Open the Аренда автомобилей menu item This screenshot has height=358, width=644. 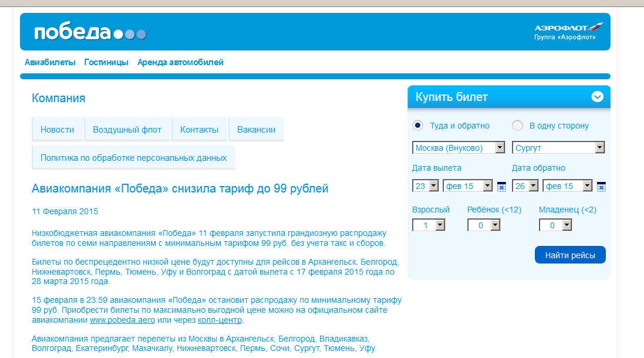(x=180, y=62)
